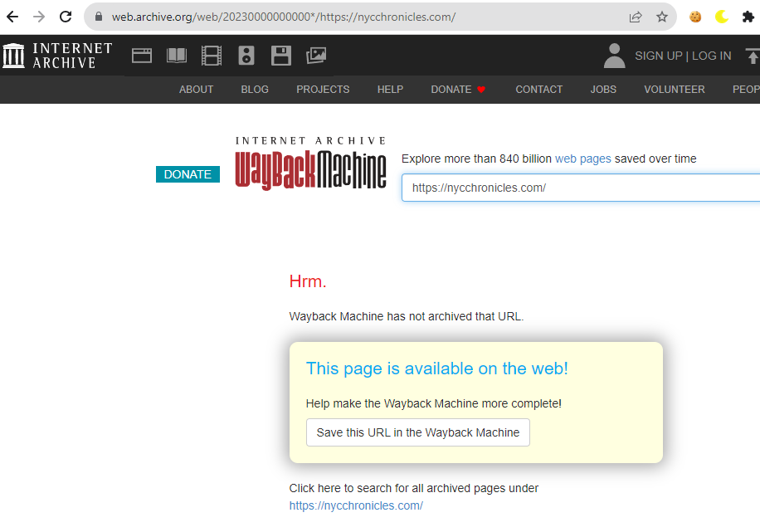This screenshot has width=760, height=532.
Task: Open the ABOUT menu item
Action: tap(197, 90)
